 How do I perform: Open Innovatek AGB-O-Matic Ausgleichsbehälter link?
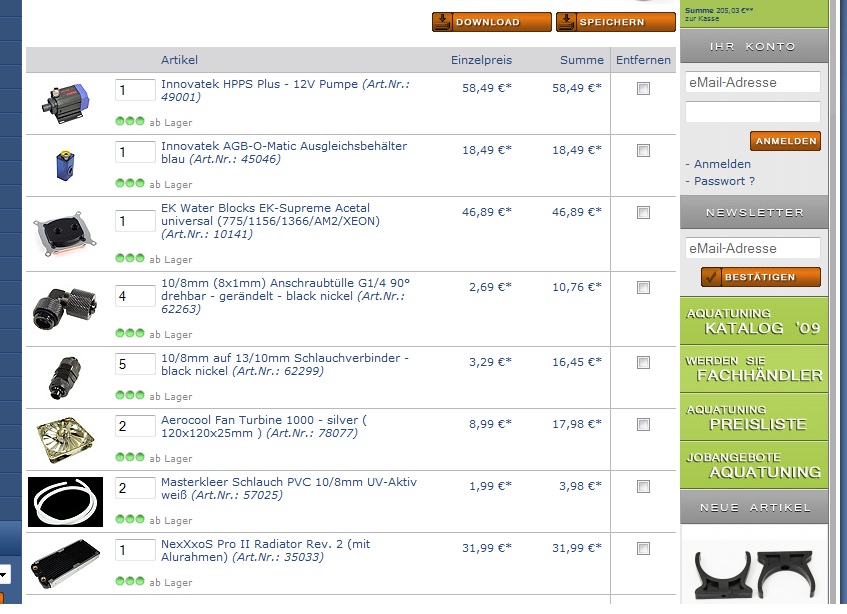[x=284, y=153]
